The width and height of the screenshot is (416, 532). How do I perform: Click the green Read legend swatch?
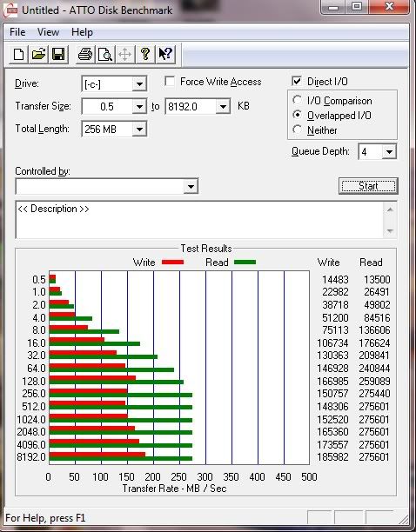(245, 262)
